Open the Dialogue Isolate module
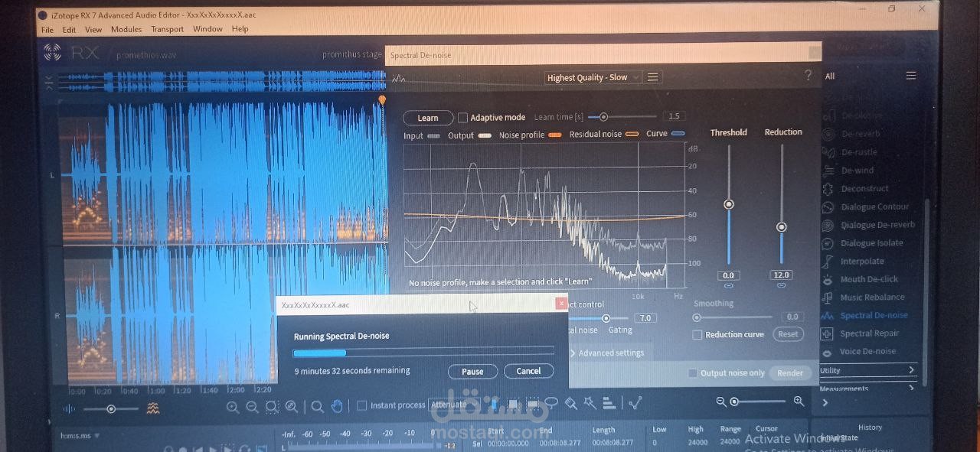Viewport: 980px width, 452px height. coord(871,243)
